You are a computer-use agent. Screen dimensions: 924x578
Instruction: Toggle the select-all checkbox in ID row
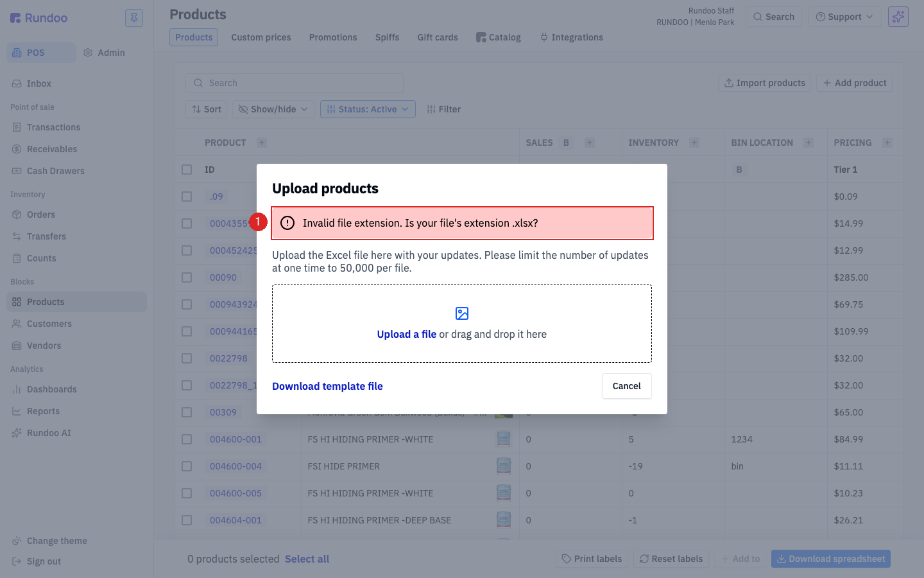pyautogui.click(x=187, y=170)
